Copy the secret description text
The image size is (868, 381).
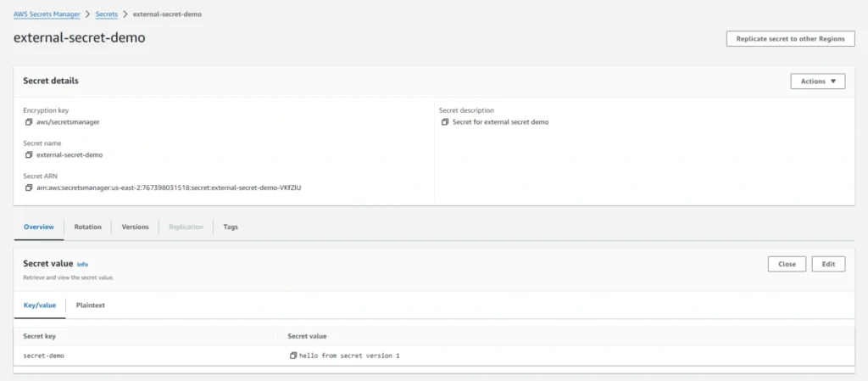445,122
